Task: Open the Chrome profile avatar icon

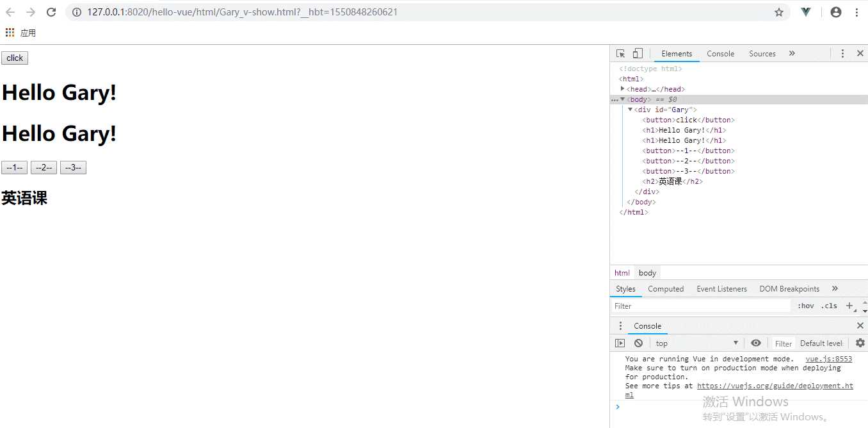Action: click(x=835, y=12)
